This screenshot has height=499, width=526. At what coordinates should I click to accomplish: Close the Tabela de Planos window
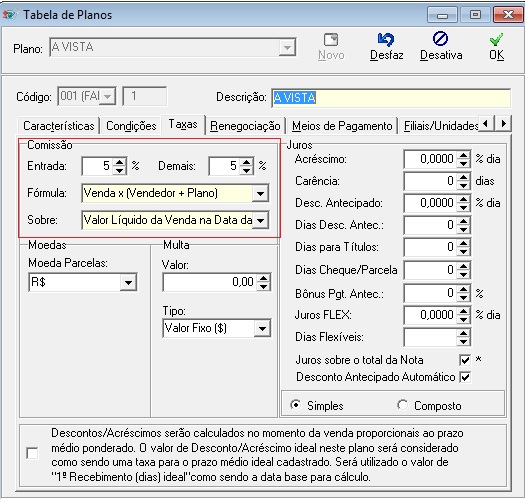pos(508,15)
